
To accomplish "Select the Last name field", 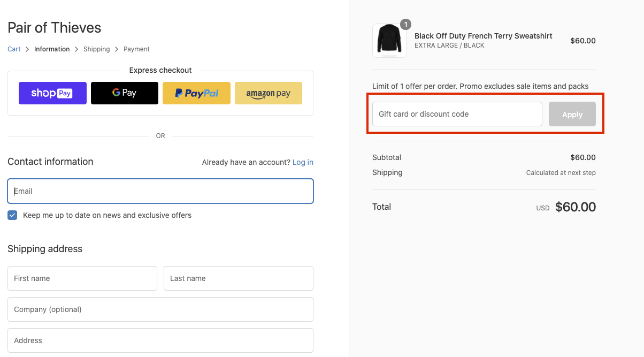I will [239, 278].
